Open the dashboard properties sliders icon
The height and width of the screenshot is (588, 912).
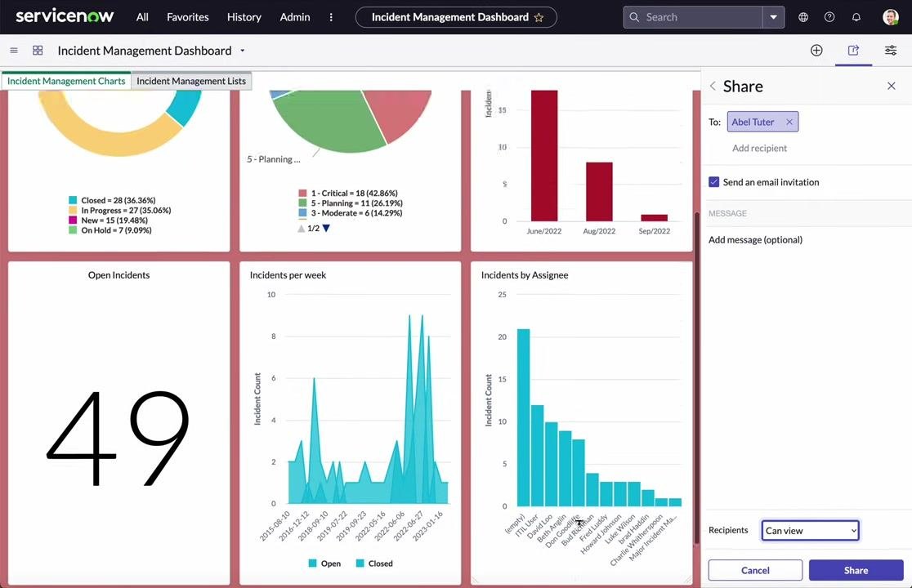point(891,51)
